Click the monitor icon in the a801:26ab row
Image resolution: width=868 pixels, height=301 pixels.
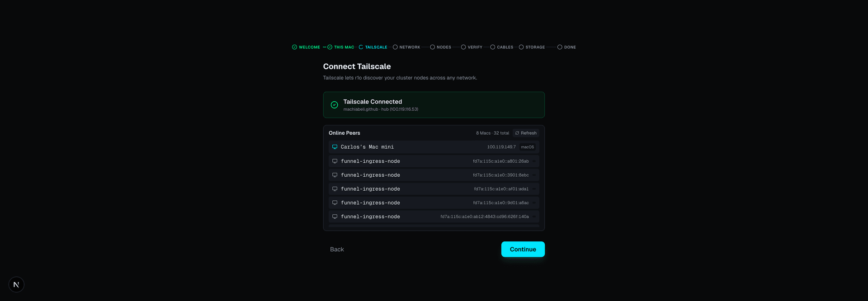coord(335,161)
